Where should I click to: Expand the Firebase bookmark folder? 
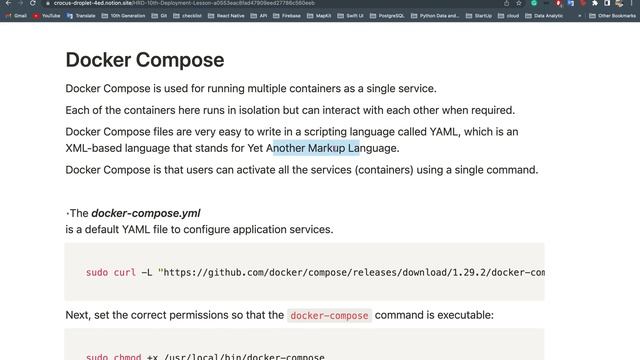coord(287,16)
